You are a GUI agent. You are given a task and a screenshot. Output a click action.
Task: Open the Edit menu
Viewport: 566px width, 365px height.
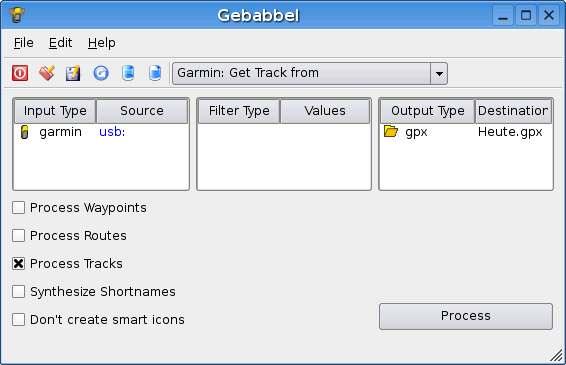click(x=60, y=43)
